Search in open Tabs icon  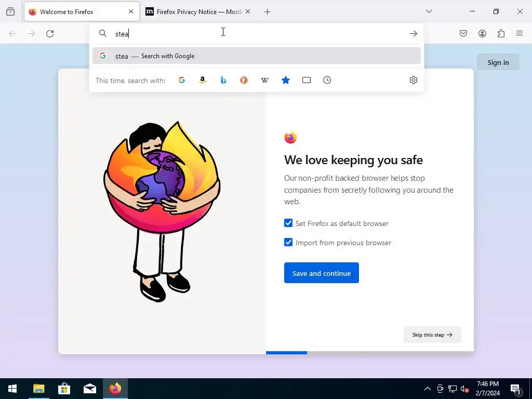pos(307,80)
